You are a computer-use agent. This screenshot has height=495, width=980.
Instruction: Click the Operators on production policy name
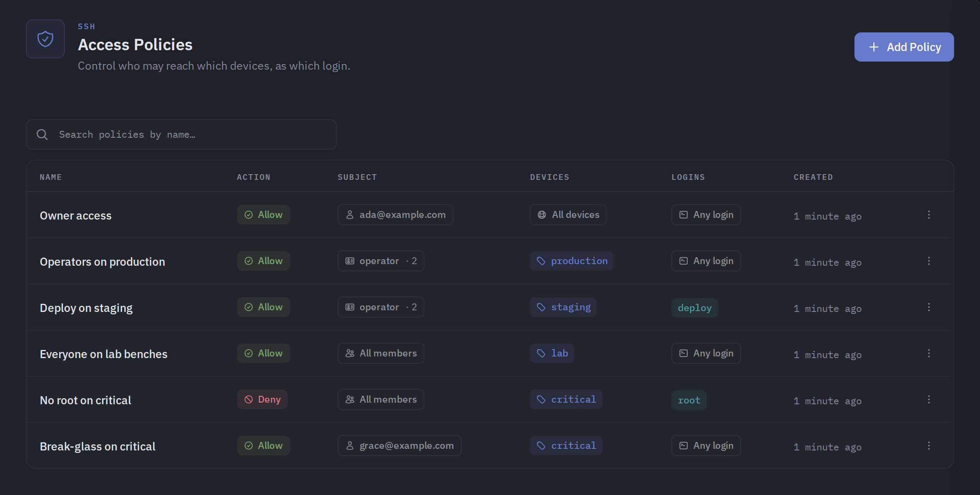[102, 262]
